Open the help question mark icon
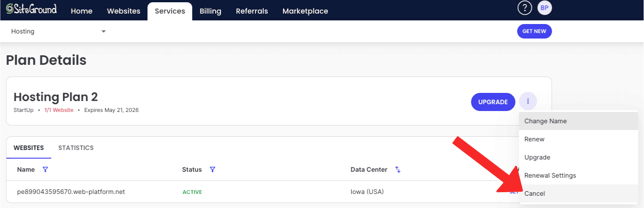The image size is (644, 208). (x=525, y=8)
